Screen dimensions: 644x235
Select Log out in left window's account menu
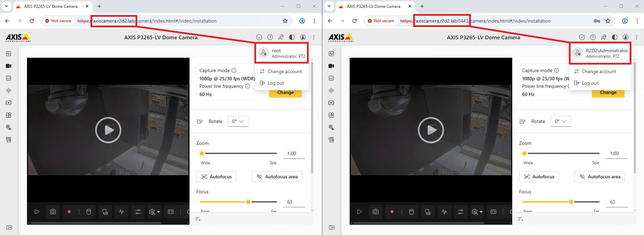pos(276,83)
